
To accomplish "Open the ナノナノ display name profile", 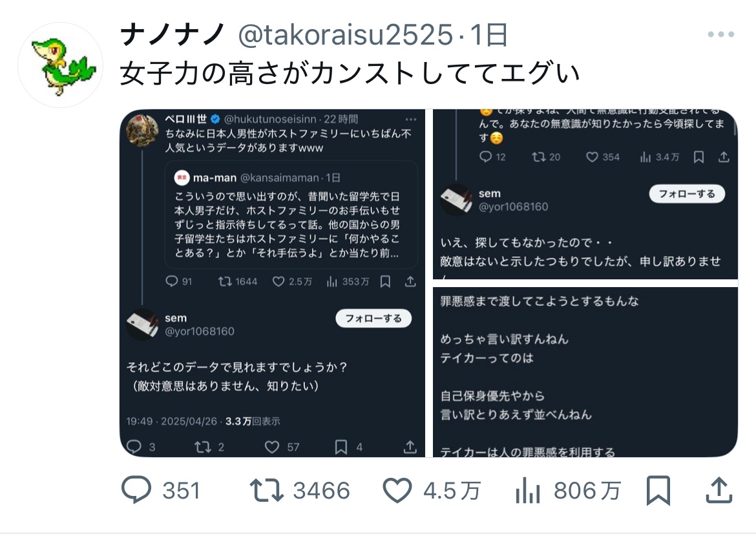I will (173, 35).
